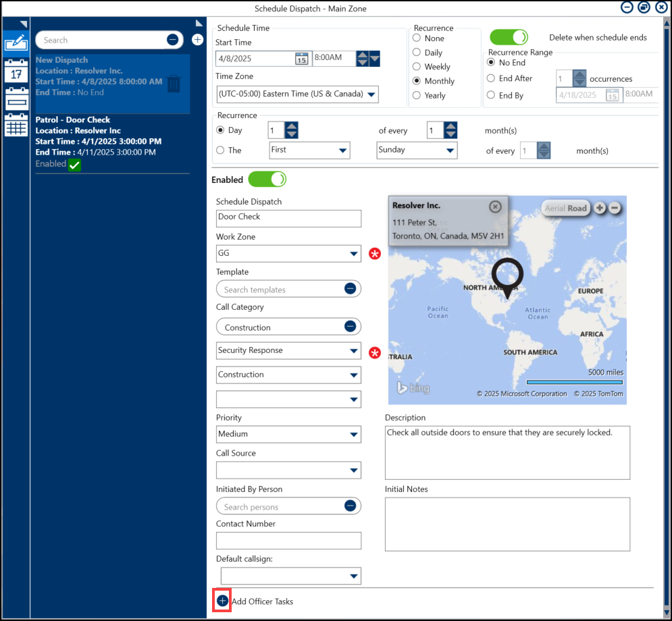This screenshot has width=672, height=621.
Task: Switch the map to Aerial view
Action: 554,208
